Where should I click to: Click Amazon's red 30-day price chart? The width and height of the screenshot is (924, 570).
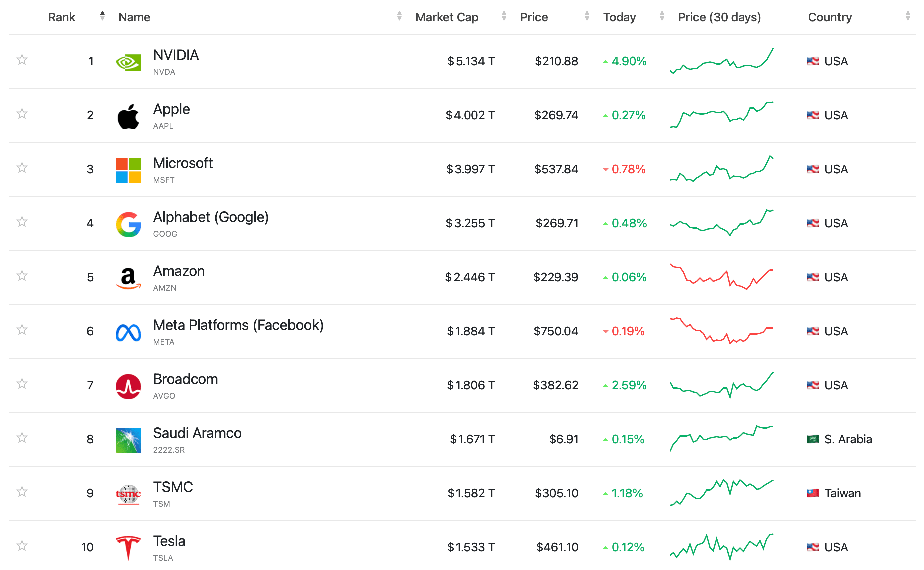coord(721,277)
